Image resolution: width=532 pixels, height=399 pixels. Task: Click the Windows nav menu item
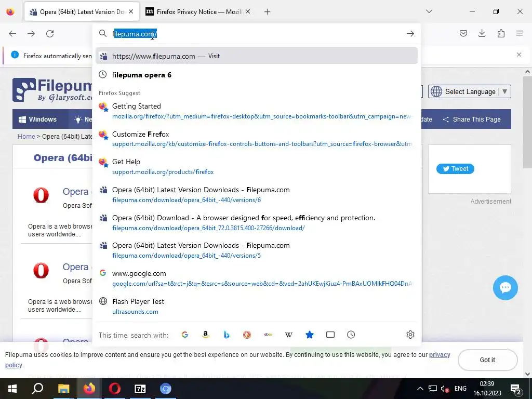click(x=37, y=119)
